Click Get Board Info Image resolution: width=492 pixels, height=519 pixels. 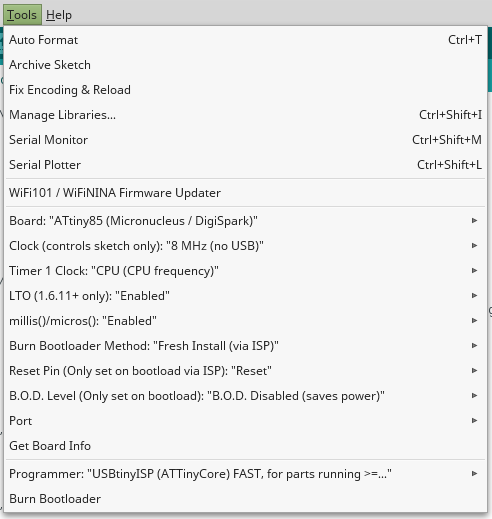click(x=245, y=446)
